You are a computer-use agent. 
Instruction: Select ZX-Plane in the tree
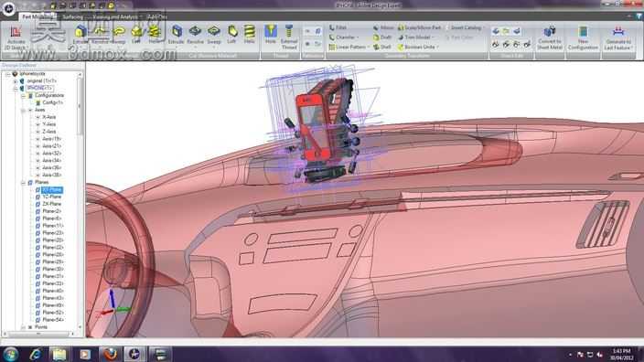52,204
